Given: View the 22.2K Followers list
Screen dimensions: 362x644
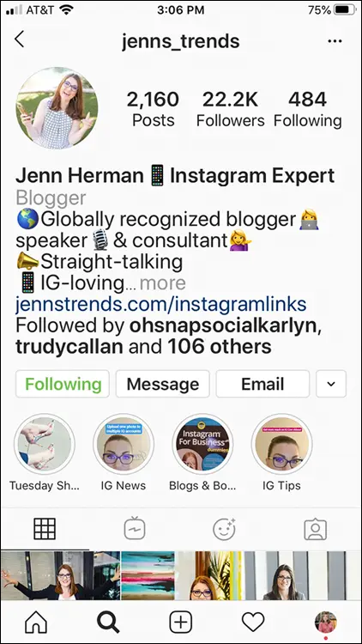Looking at the screenshot, I should point(230,109).
